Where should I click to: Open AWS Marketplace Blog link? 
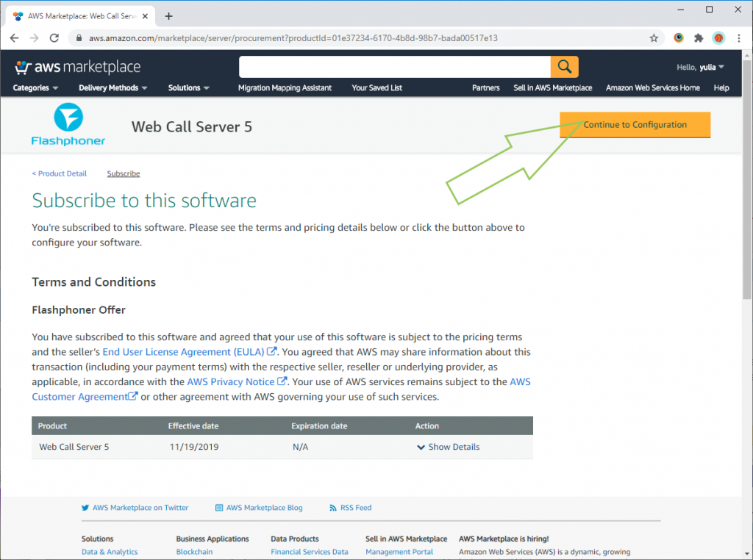[x=259, y=508]
